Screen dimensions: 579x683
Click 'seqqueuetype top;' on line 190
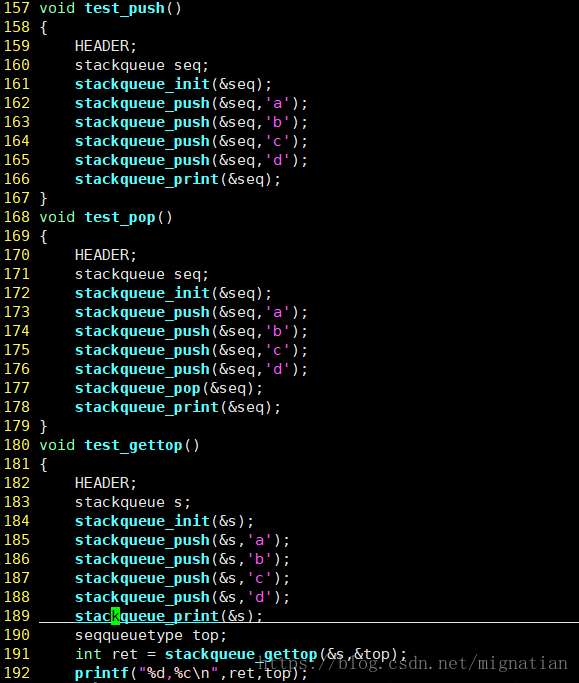click(x=151, y=636)
